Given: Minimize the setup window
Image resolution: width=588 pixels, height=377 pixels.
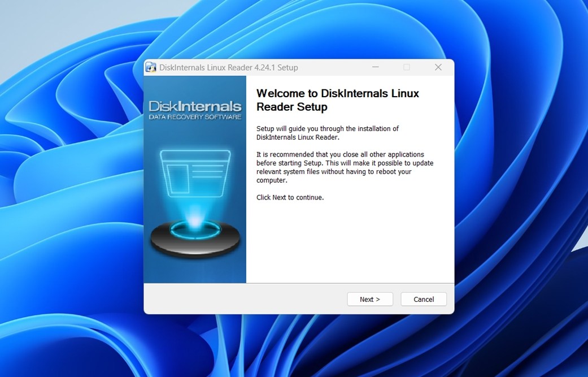Looking at the screenshot, I should point(375,67).
